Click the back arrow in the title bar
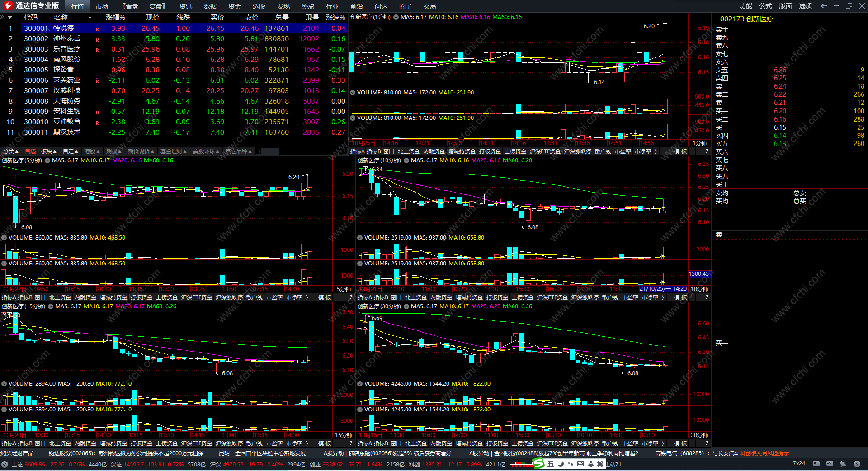The width and height of the screenshot is (868, 471). click(824, 6)
